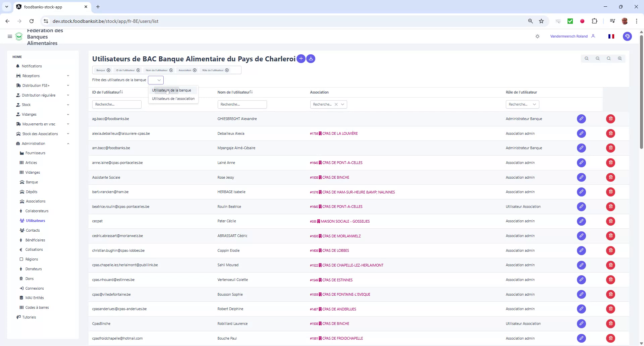Open the Foodbanks globe icon top right
The image size is (644, 346).
coord(627,36)
